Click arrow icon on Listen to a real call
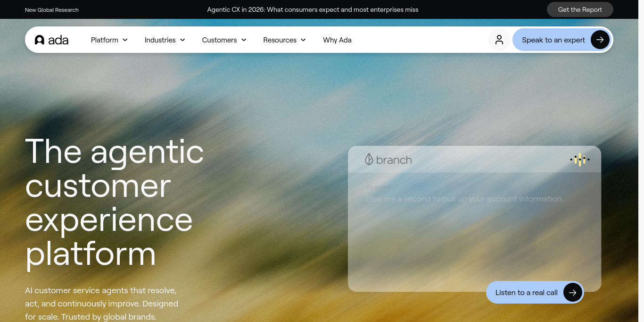This screenshot has width=644, height=322. coord(572,293)
